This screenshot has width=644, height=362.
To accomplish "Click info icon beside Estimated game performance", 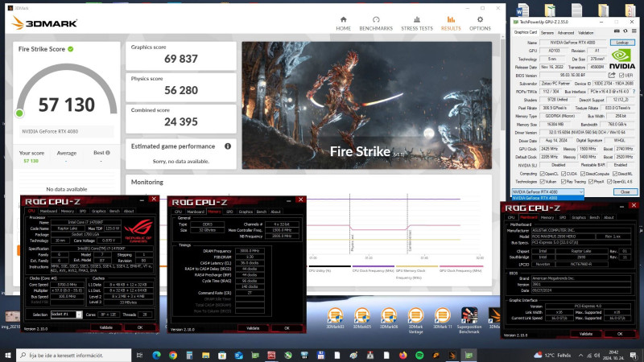I will point(228,146).
